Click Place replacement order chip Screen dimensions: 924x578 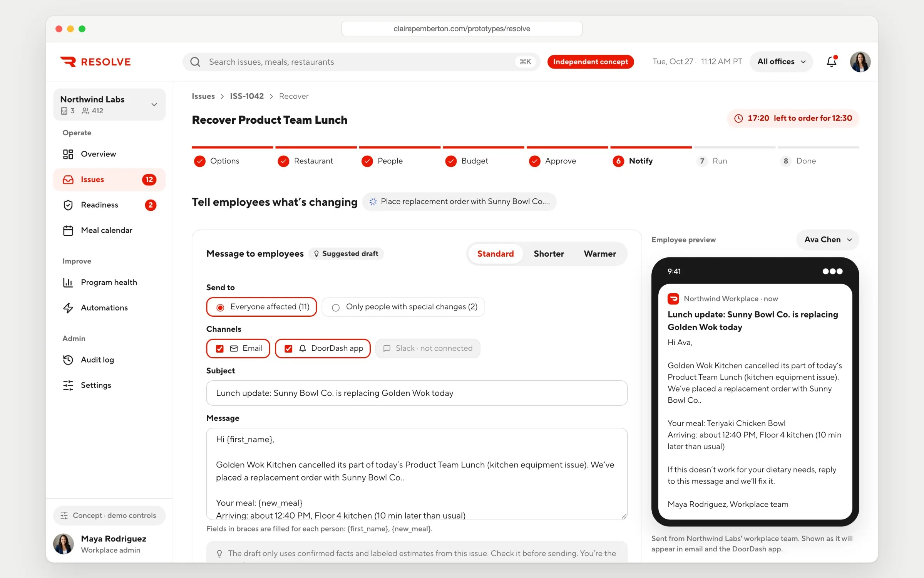click(459, 202)
